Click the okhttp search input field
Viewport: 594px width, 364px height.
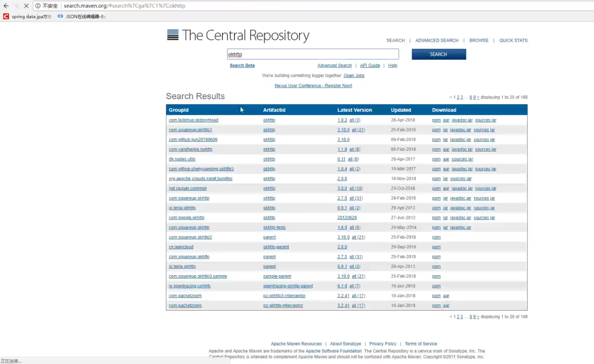click(x=313, y=54)
